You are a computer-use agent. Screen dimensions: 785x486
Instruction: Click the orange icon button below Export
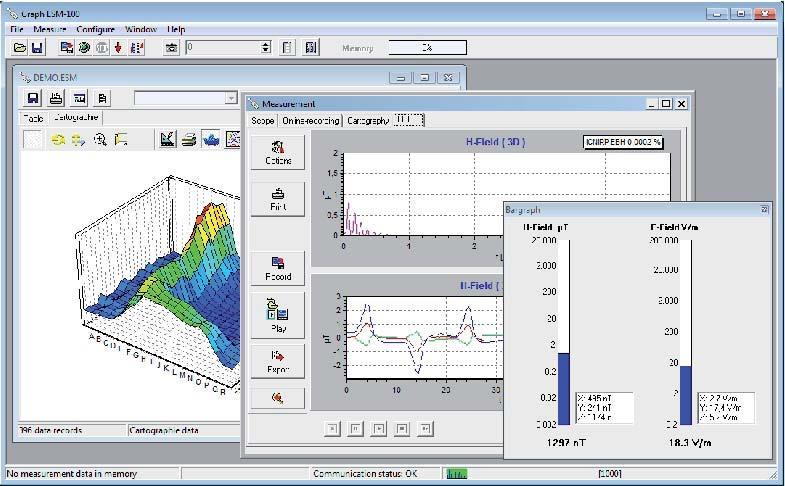[x=278, y=398]
